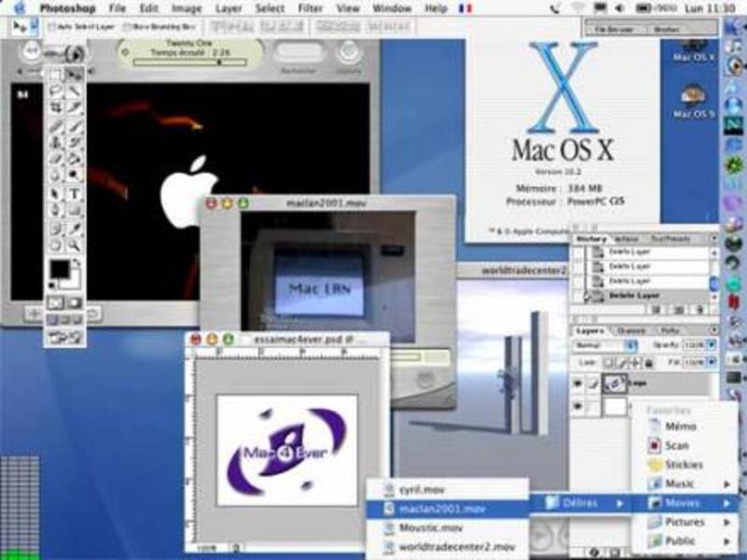The width and height of the screenshot is (747, 560).
Task: Enable Show Bounding Box checkbox
Action: click(127, 27)
